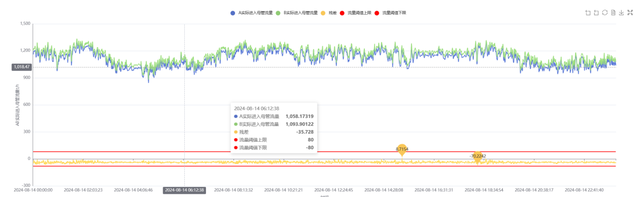Click the restore chart refresh icon

point(605,13)
